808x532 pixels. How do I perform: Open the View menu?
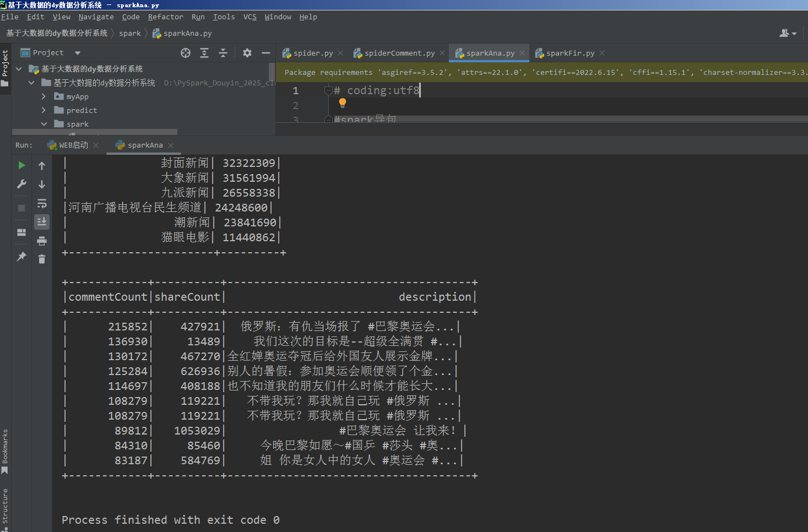[61, 17]
